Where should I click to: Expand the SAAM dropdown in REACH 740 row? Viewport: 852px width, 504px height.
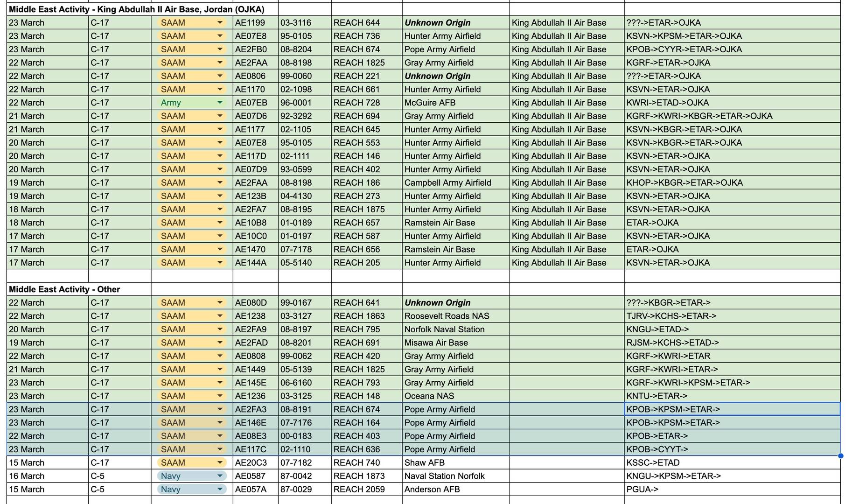(219, 463)
